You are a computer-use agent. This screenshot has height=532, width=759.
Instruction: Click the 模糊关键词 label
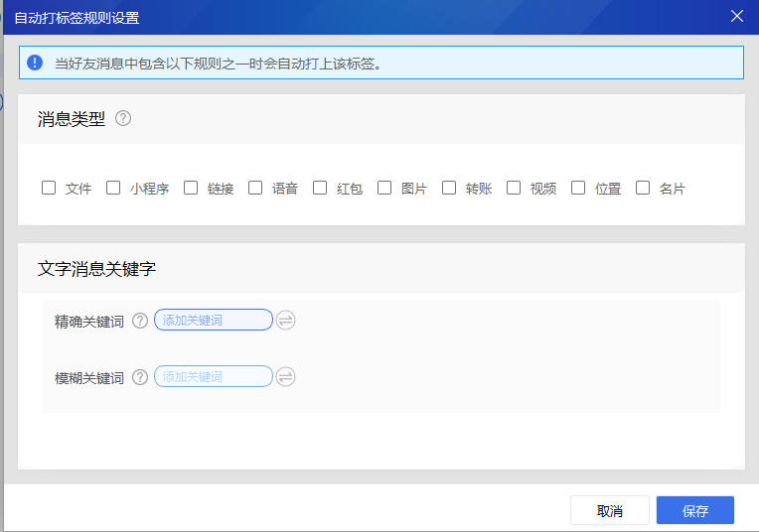pos(89,378)
